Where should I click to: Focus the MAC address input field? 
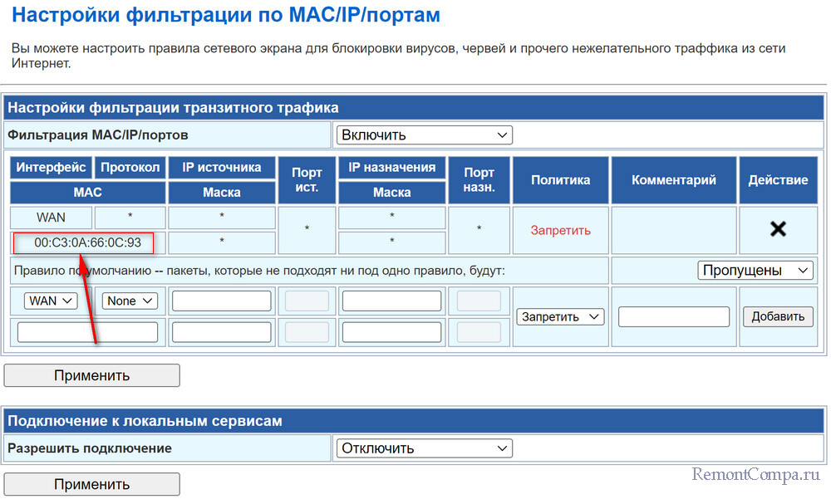[87, 332]
